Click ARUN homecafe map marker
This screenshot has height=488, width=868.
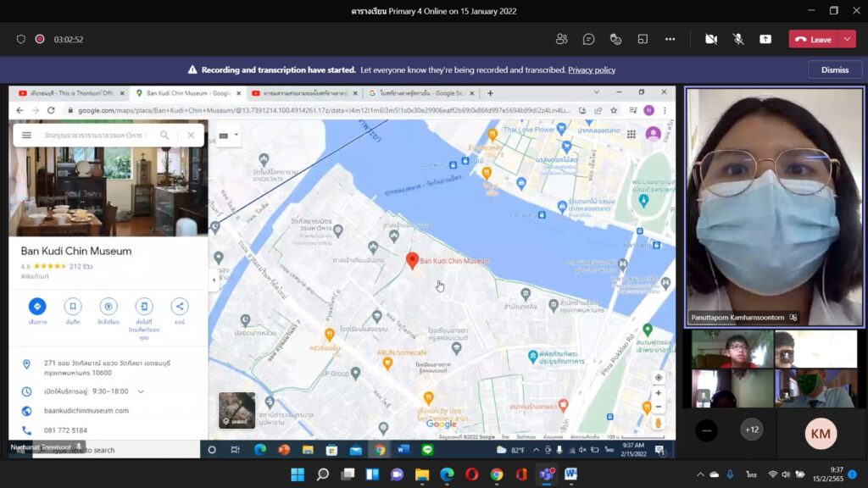[x=387, y=363]
